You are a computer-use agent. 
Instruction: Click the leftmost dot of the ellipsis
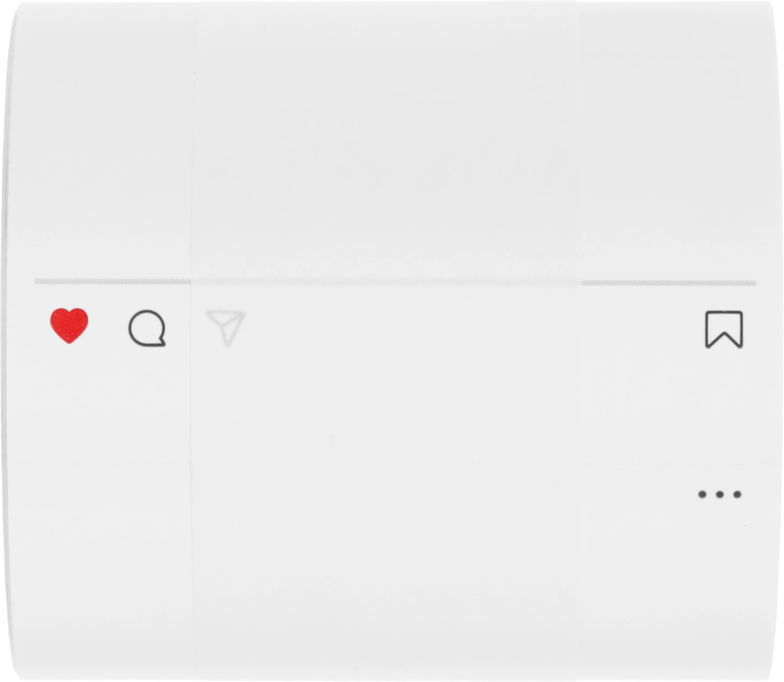click(x=702, y=494)
